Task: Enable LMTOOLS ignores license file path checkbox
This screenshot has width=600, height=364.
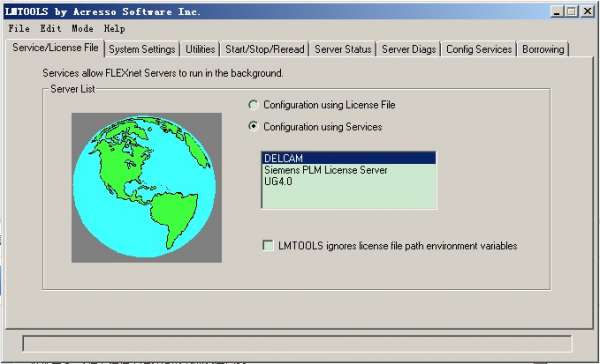Action: [268, 245]
